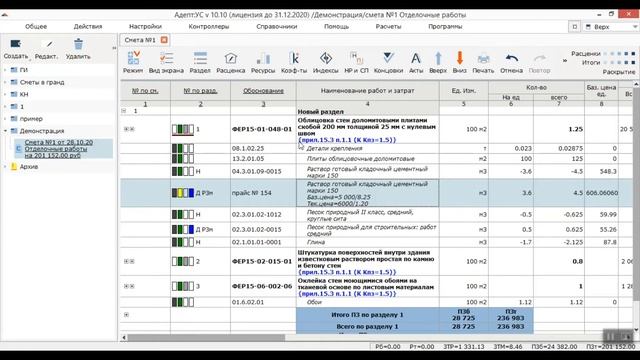Click the Редакт. pencil icon
640x360 pixels.
pos(48,44)
